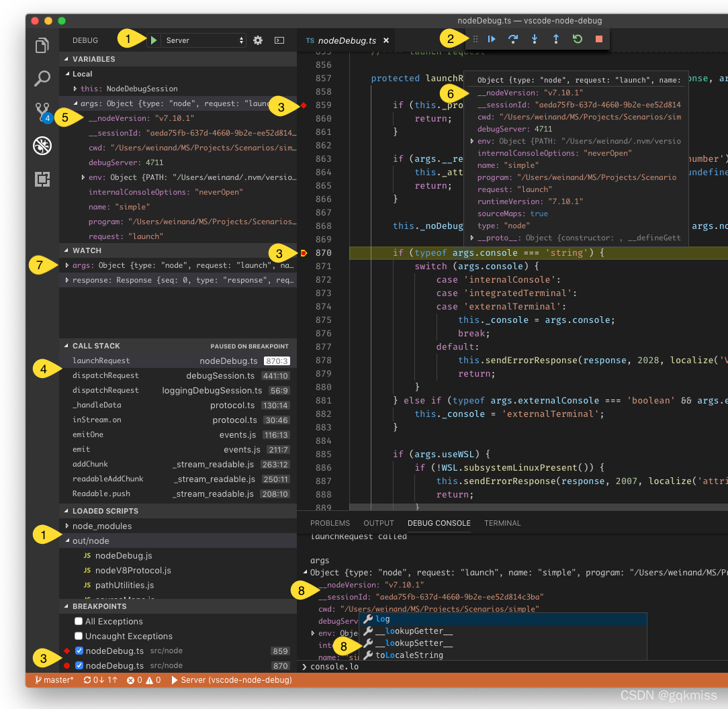Expand env object in Variables
Image resolution: width=728 pixels, height=709 pixels.
tap(83, 177)
